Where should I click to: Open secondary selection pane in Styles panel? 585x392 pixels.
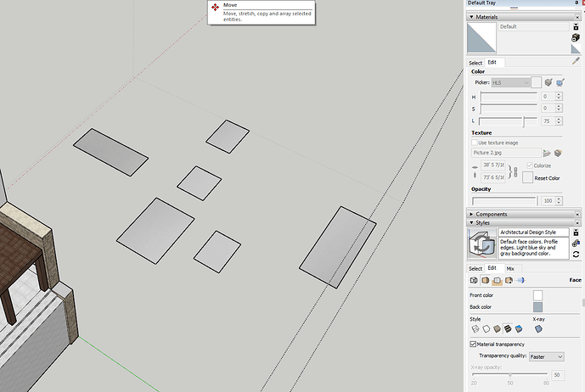click(x=576, y=232)
